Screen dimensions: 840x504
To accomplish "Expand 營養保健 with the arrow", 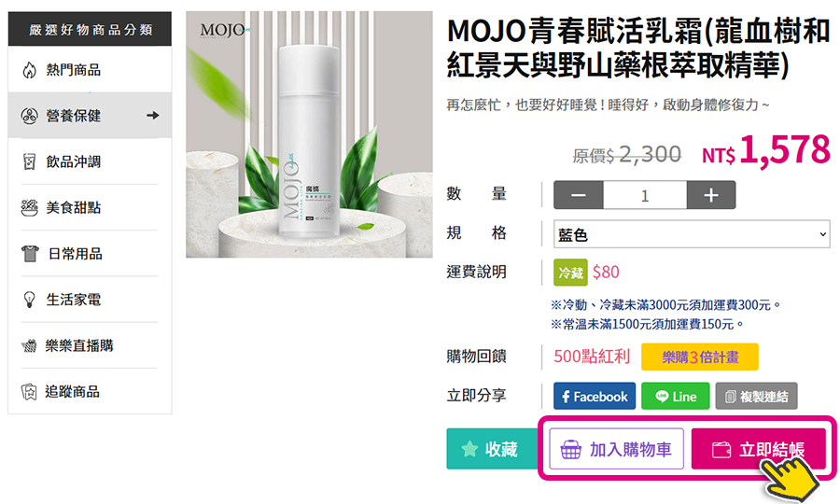I will (153, 115).
